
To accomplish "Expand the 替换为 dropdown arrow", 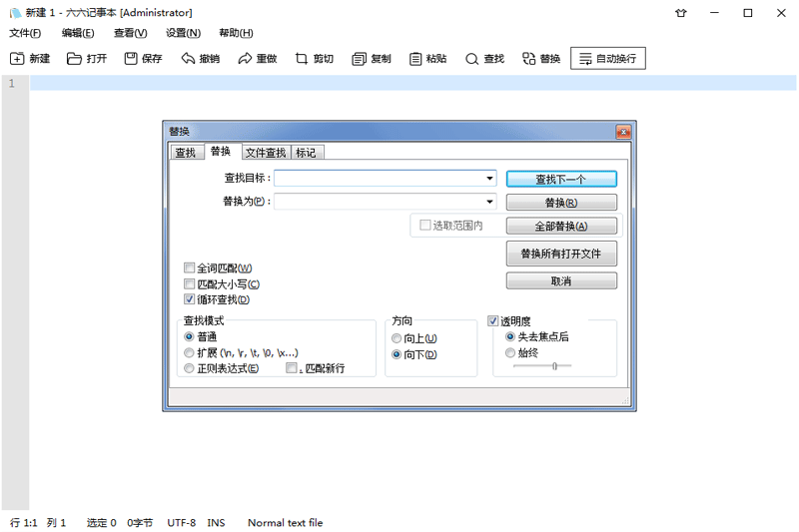I will (489, 202).
